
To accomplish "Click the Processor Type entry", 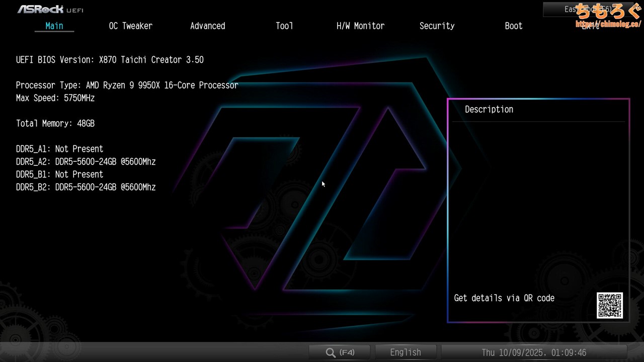I will (x=127, y=85).
